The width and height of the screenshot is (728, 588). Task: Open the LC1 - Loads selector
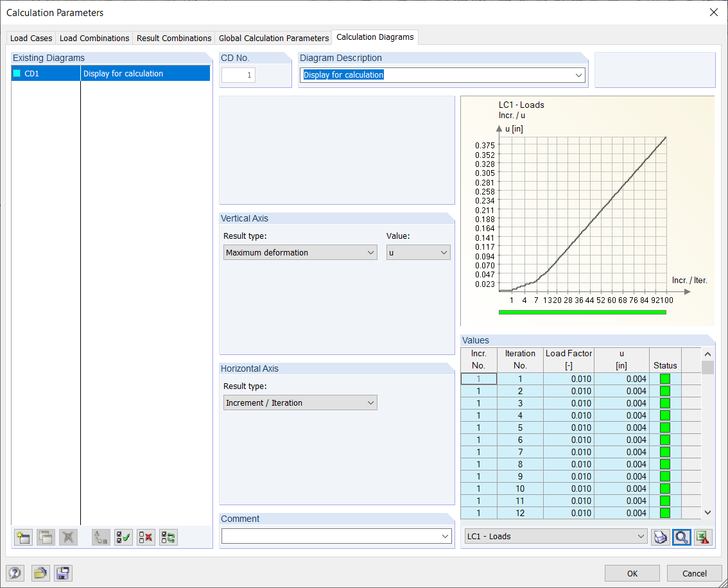(641, 535)
